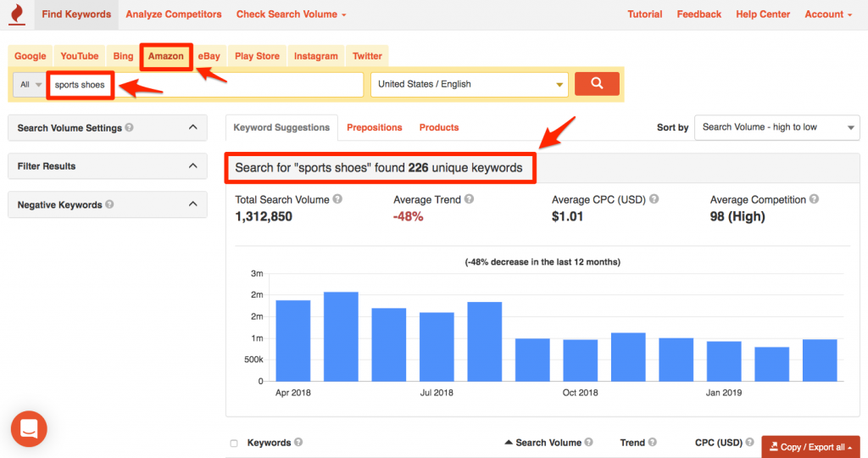Viewport: 868px width, 458px height.
Task: Select the Find Keywords menu item
Action: (x=76, y=14)
